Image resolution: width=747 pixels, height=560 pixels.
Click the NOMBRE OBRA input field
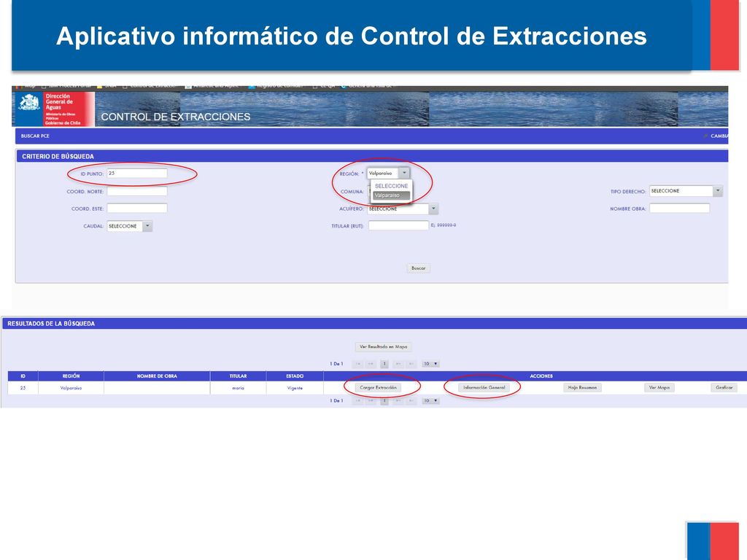[679, 208]
